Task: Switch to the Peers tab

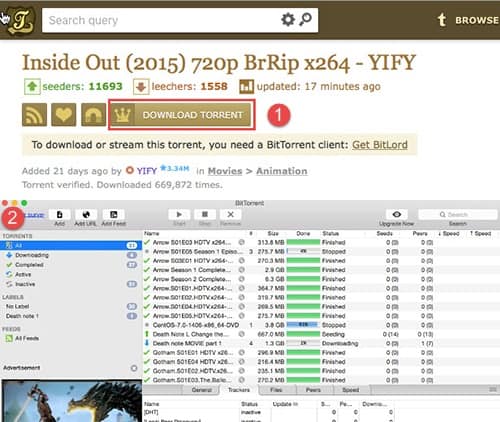Action: [313, 390]
